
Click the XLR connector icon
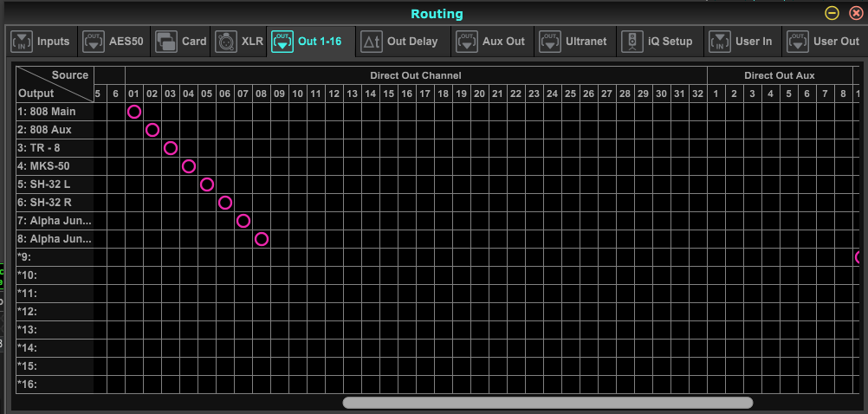tap(226, 42)
